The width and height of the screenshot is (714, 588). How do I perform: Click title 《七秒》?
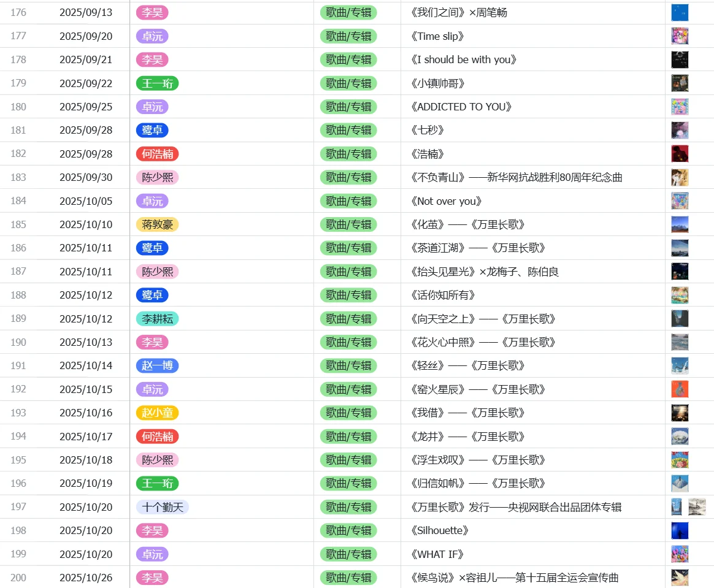click(x=427, y=130)
